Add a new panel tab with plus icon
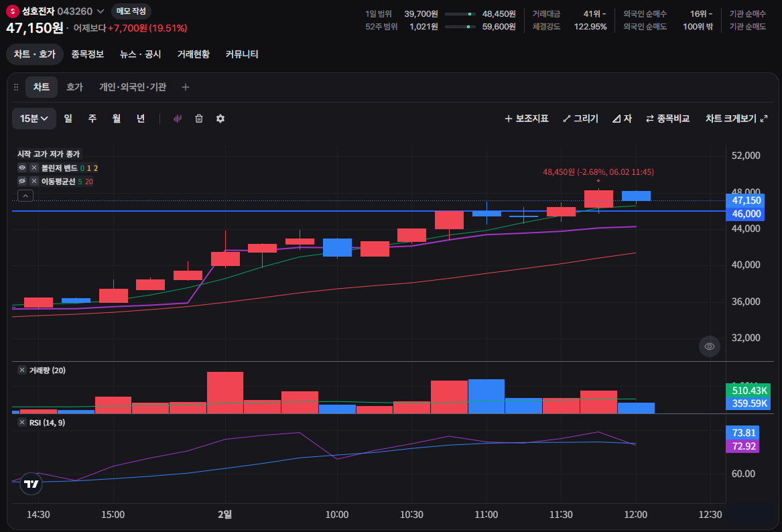This screenshot has width=782, height=532. 186,87
